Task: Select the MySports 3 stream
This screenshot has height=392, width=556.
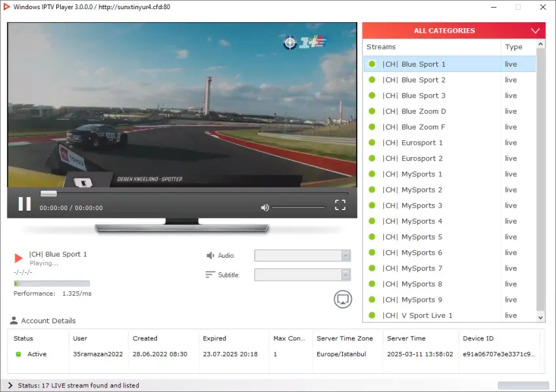Action: point(449,205)
